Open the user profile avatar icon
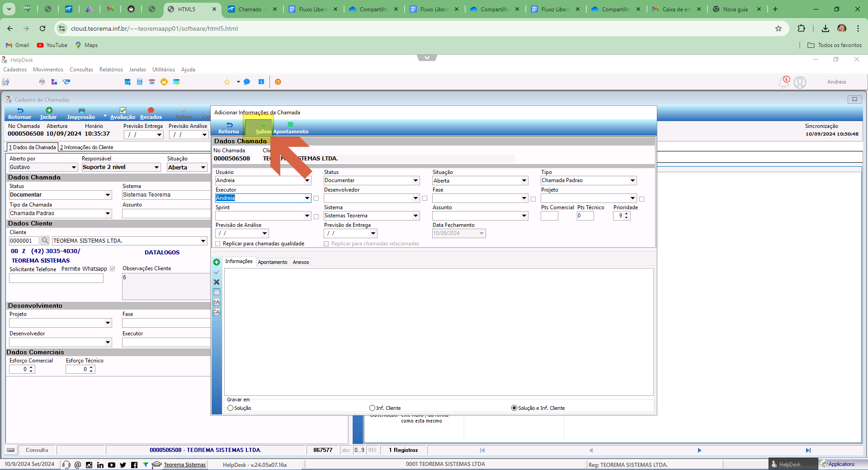This screenshot has width=868, height=470. pyautogui.click(x=800, y=82)
